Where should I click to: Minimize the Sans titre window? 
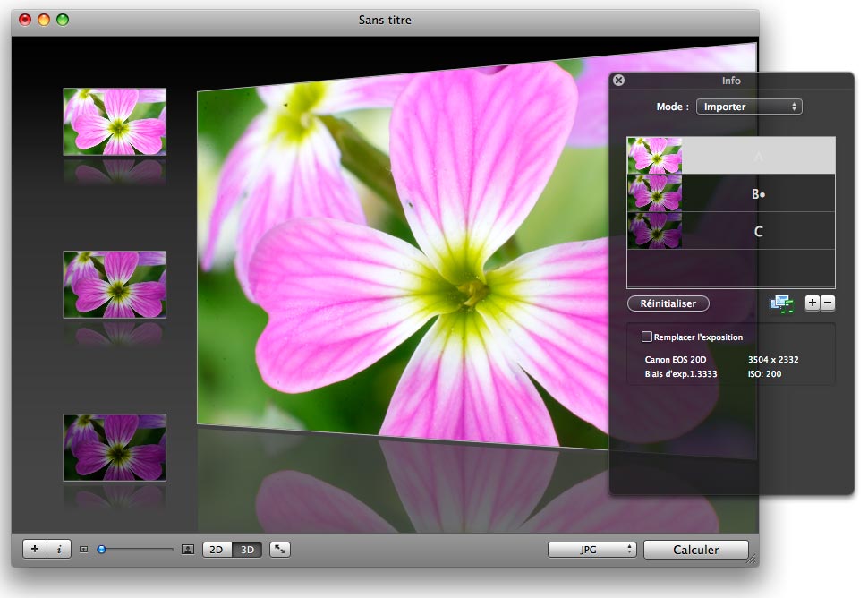coord(44,20)
